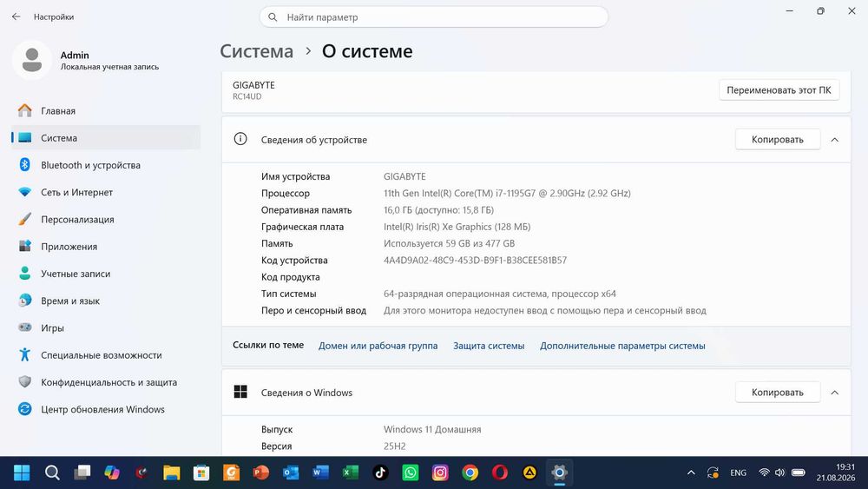Click the speaker volume icon in the tray
The height and width of the screenshot is (489, 868).
[780, 472]
